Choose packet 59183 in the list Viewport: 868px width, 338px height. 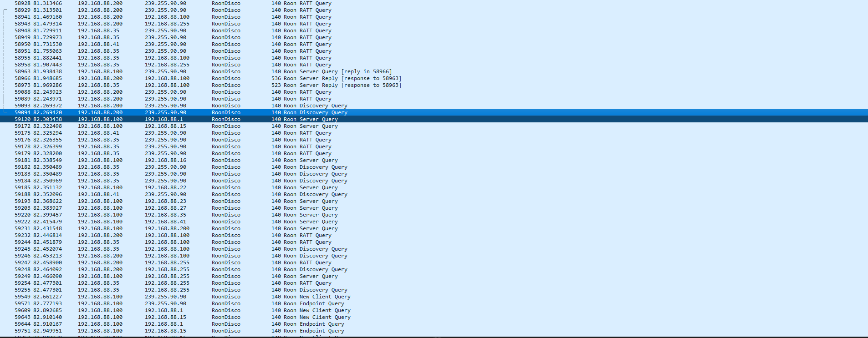[x=434, y=174]
